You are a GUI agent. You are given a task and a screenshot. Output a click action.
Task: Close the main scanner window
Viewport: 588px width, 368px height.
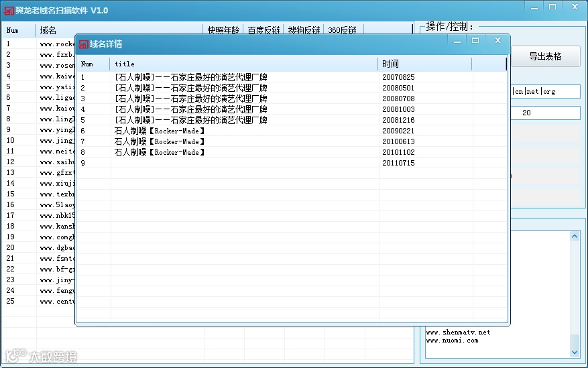[x=575, y=7]
